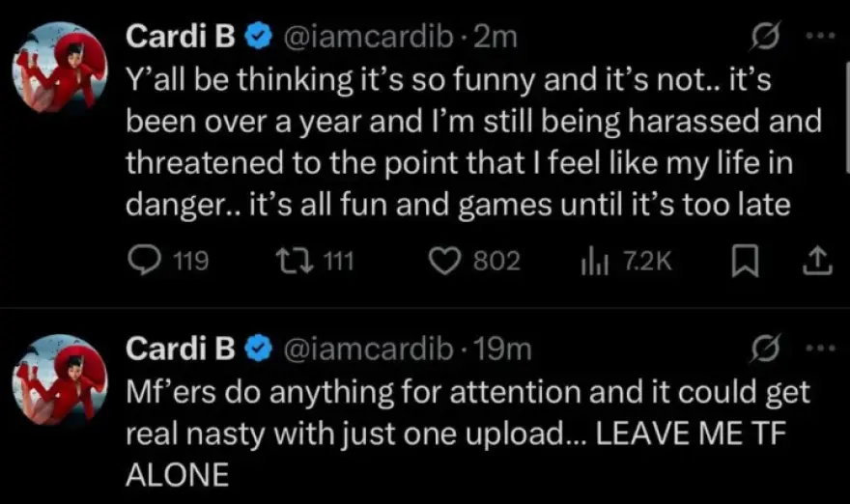
Task: Like the tweet with 802 likes
Action: 444,260
